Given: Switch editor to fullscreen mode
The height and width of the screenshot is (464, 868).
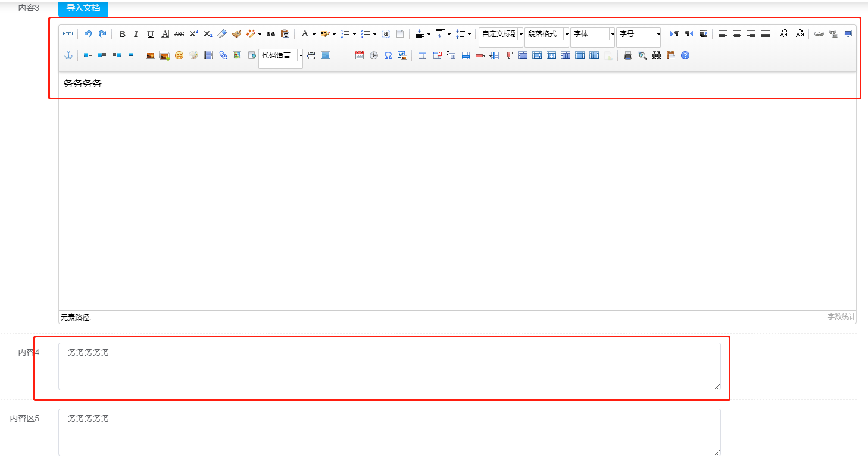Looking at the screenshot, I should (848, 34).
